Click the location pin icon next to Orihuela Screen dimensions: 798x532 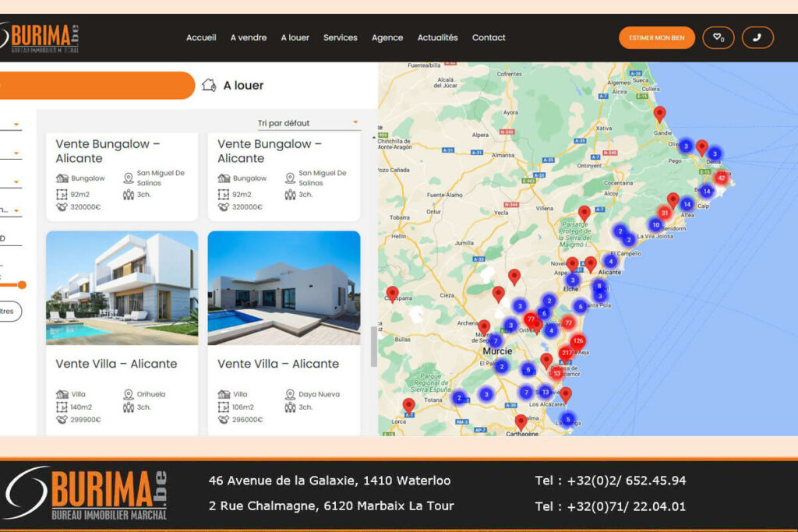(x=129, y=394)
